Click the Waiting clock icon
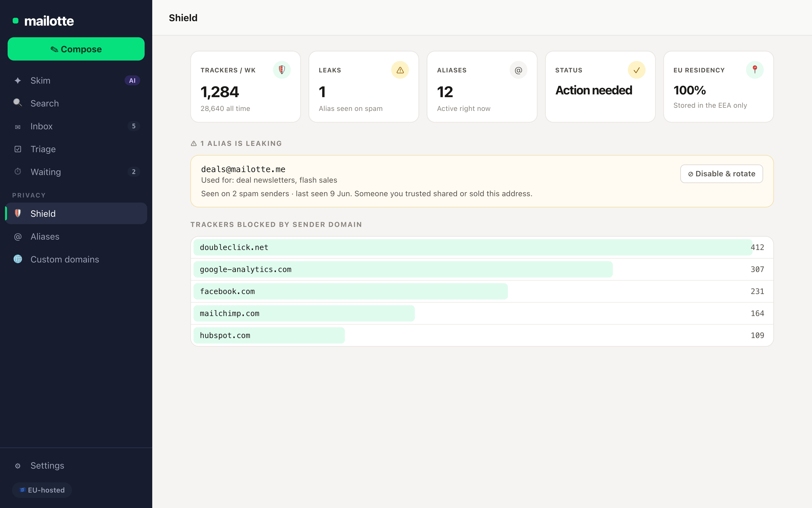Viewport: 812px width, 508px height. pyautogui.click(x=18, y=172)
